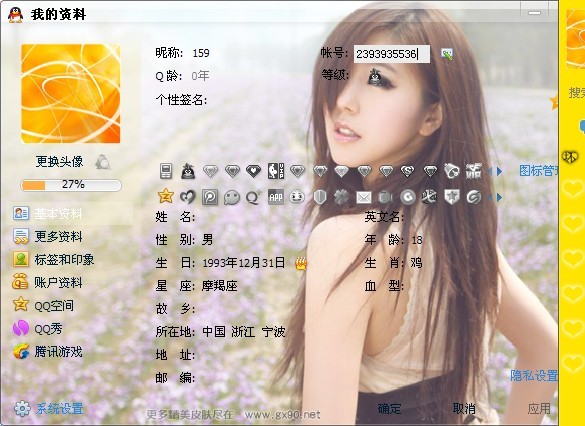This screenshot has height=426, width=585.
Task: Click the orange avatar picture
Action: [71, 94]
